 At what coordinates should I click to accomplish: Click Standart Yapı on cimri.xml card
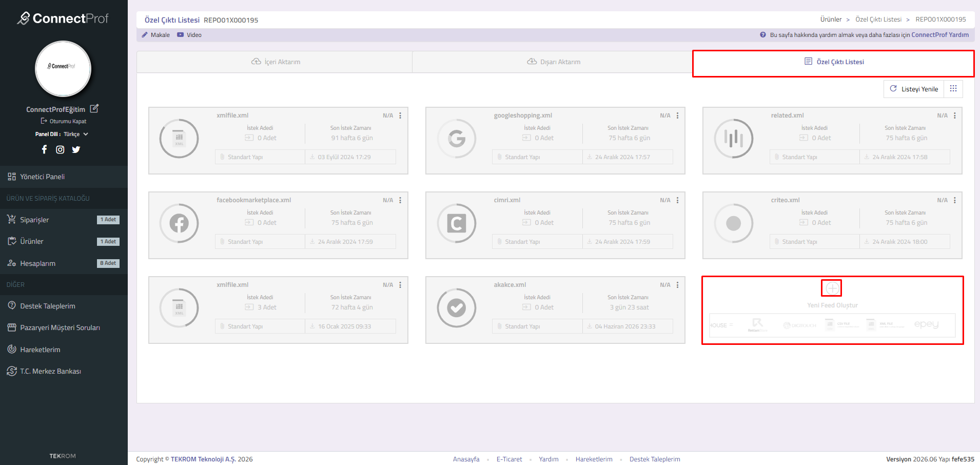point(522,242)
